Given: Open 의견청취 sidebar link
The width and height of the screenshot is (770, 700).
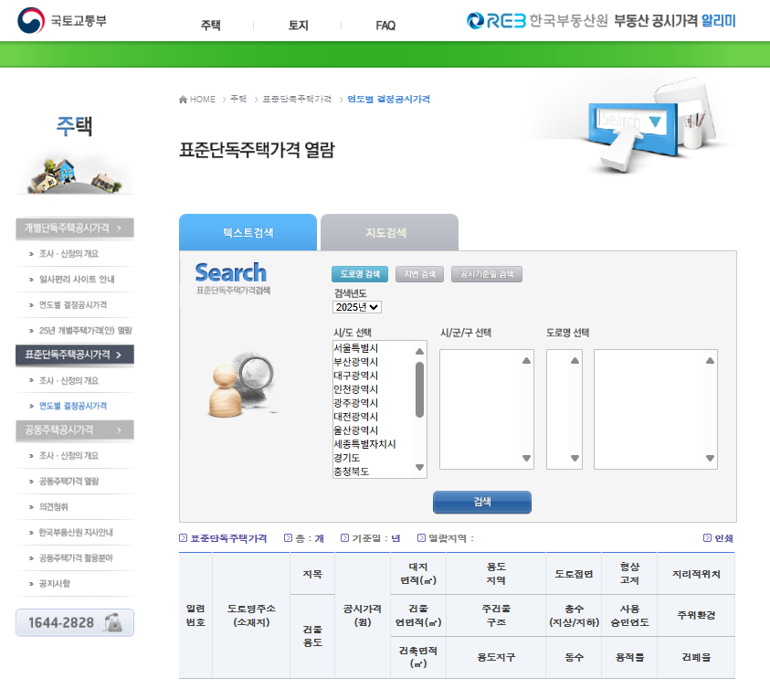Looking at the screenshot, I should (x=54, y=507).
